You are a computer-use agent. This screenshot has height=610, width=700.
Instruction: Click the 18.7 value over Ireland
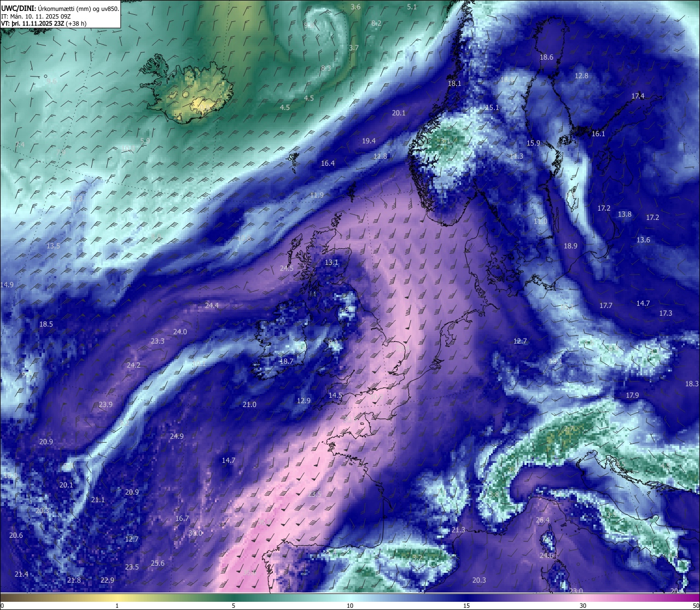pyautogui.click(x=287, y=361)
